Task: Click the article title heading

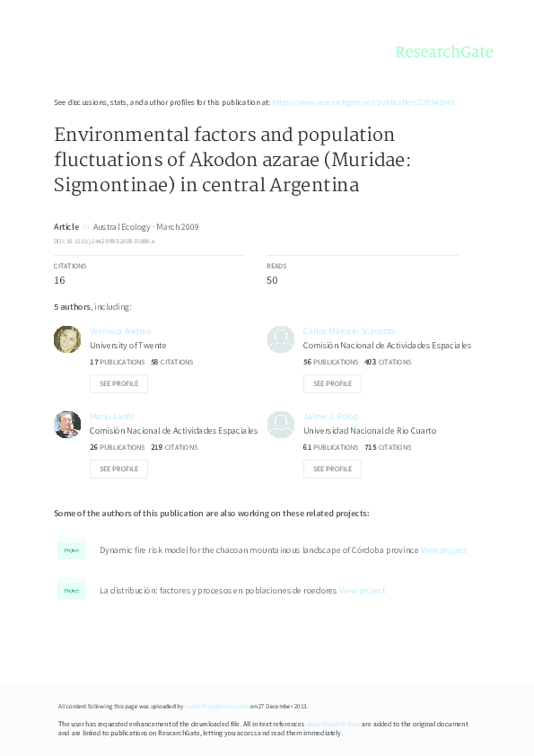Action: tap(224, 160)
